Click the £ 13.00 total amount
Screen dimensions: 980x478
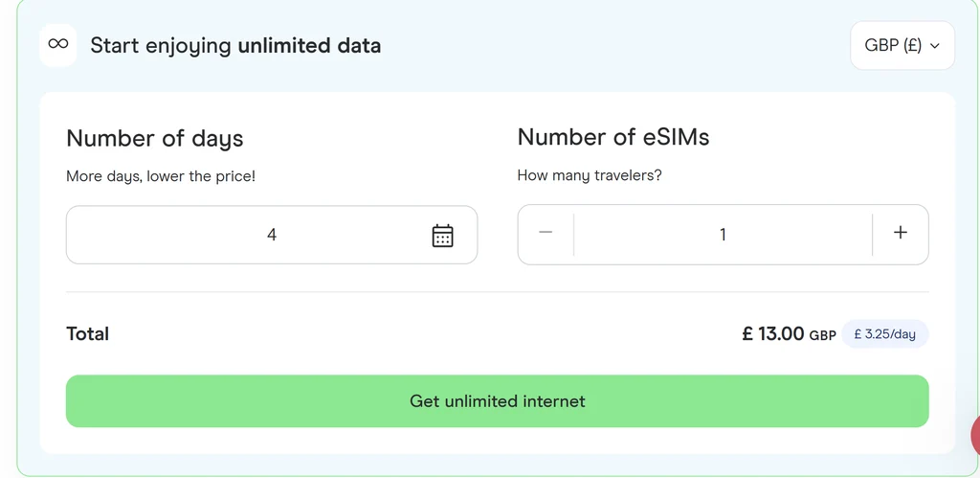point(773,333)
